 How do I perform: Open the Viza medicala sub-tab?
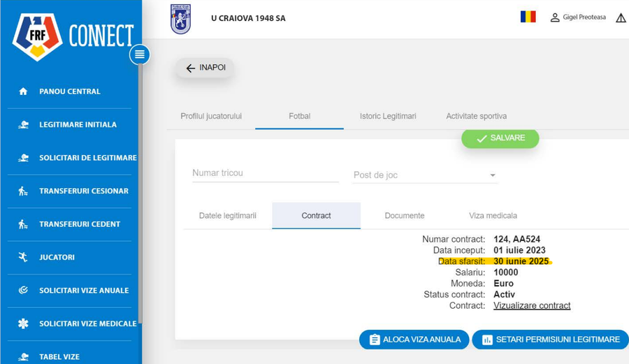(493, 216)
